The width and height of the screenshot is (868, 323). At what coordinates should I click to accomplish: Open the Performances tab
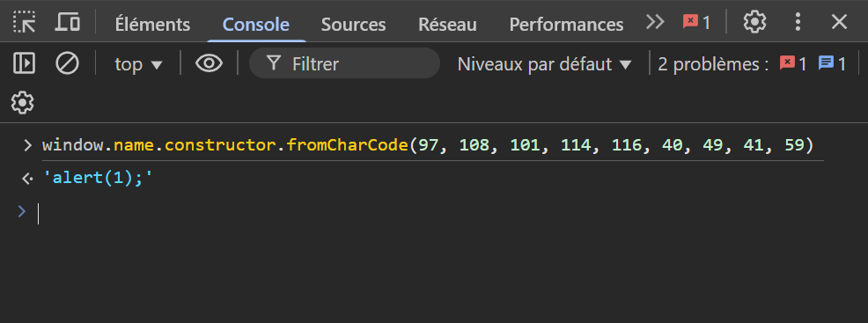tap(566, 25)
